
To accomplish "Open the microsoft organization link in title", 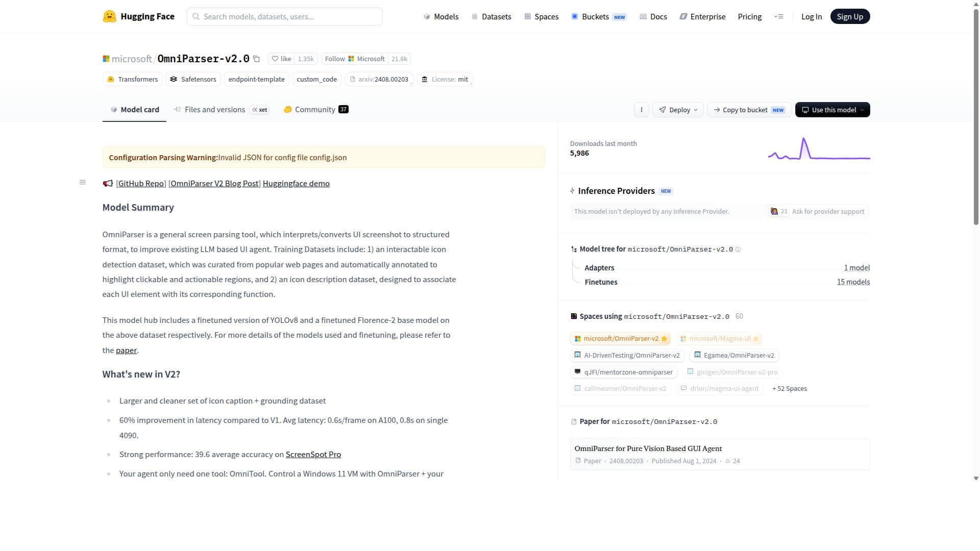I will pyautogui.click(x=132, y=59).
